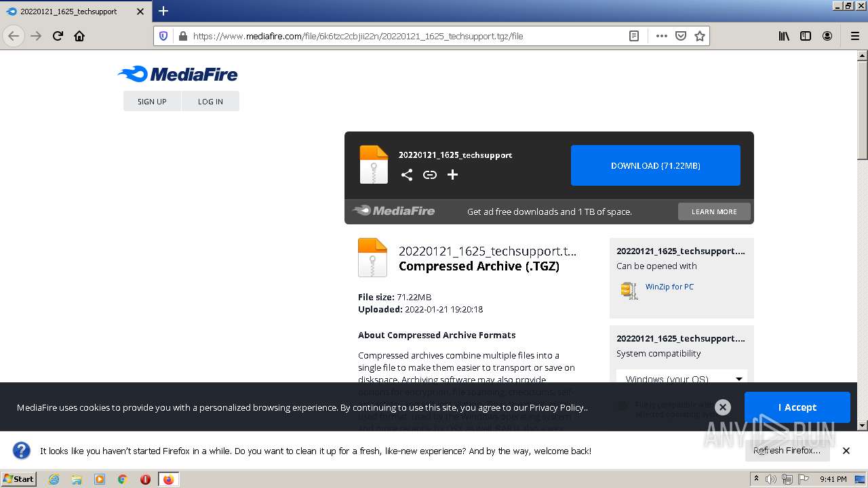Save page to Pocket

click(681, 36)
